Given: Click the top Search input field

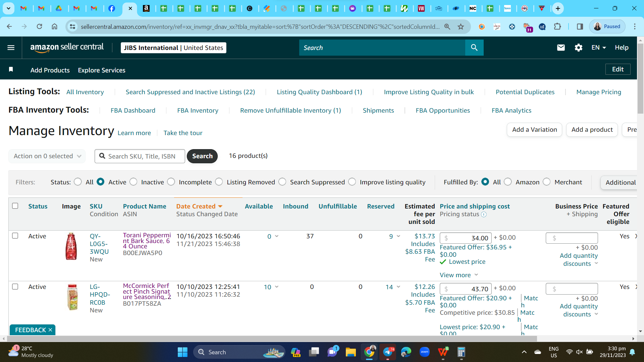Looking at the screenshot, I should (x=382, y=48).
